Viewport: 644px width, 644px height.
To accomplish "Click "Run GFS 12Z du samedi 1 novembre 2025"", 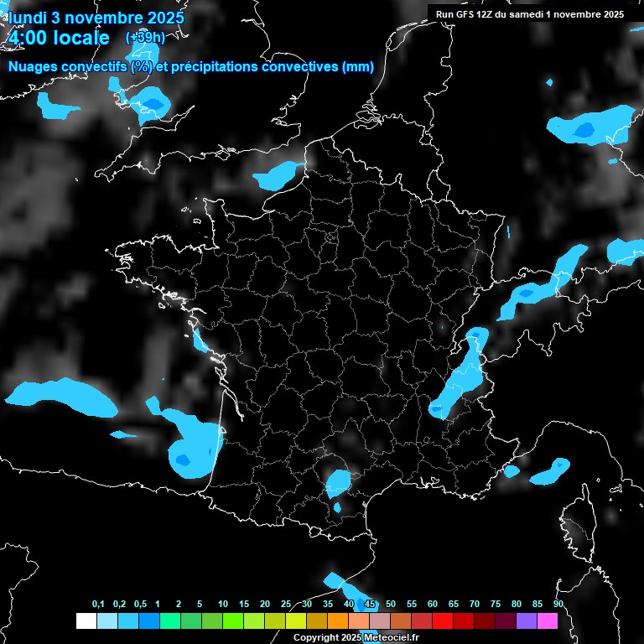I will 529,14.
